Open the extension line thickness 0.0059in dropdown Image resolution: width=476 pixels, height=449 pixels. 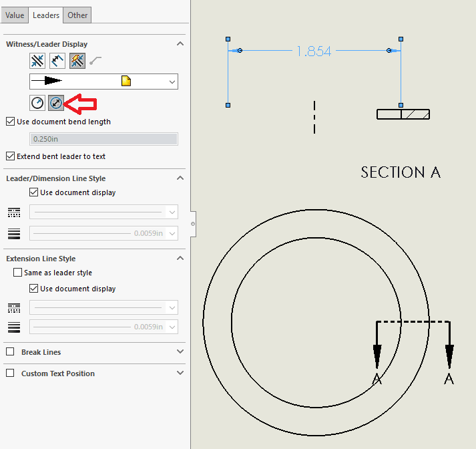[104, 327]
